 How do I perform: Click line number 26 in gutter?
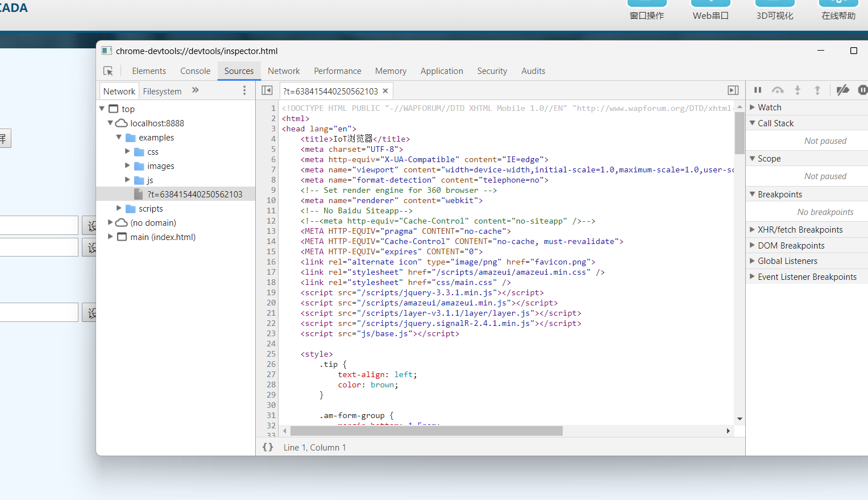[x=271, y=364]
